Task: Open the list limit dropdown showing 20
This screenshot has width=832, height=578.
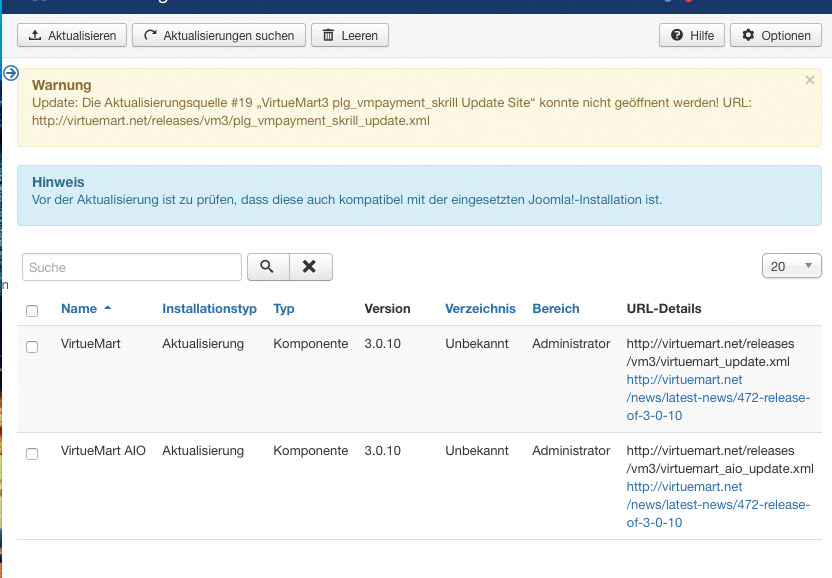Action: pyautogui.click(x=791, y=266)
